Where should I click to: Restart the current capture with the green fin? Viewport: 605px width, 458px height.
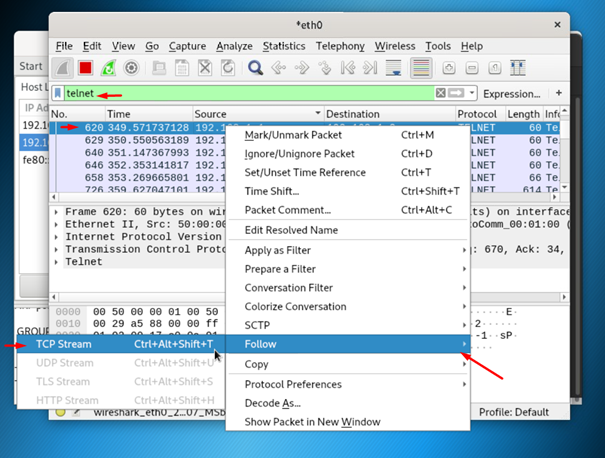tap(108, 68)
